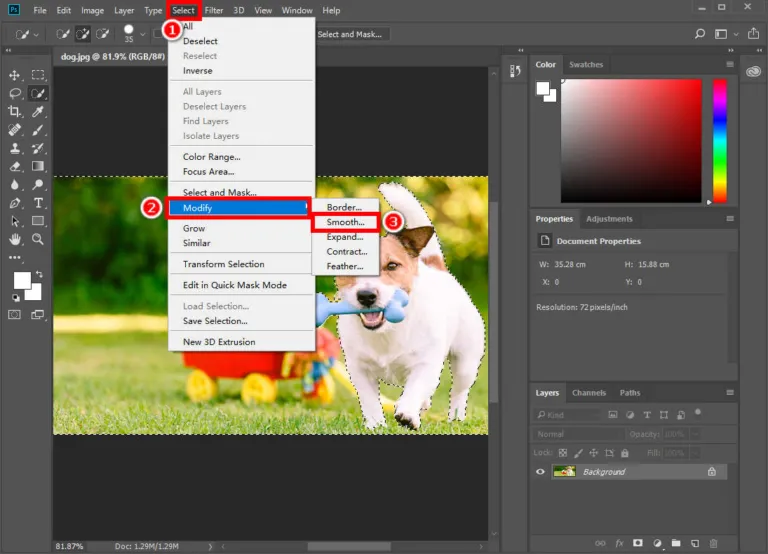Screen dimensions: 768x554
Task: Select the Hand tool
Action: [x=15, y=239]
